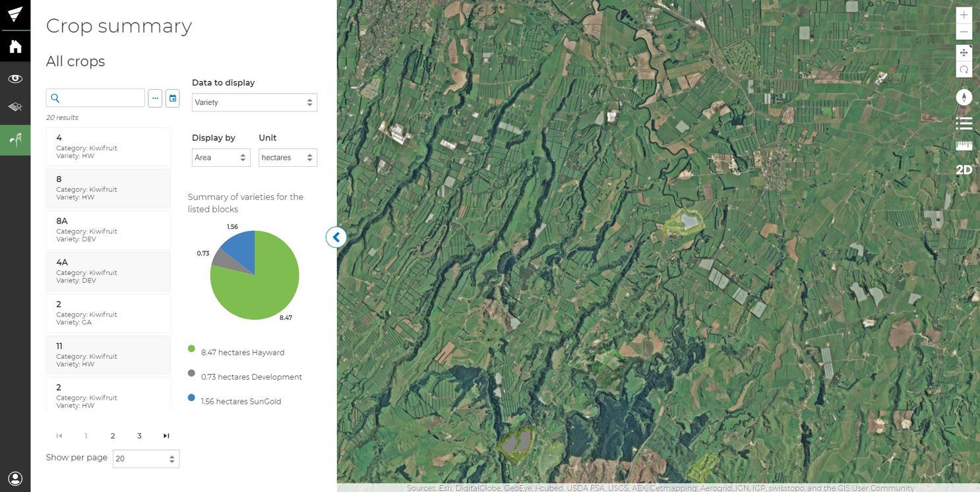Screen dimensions: 980x492
Task: Open the Home page from the sidebar
Action: coord(15,47)
